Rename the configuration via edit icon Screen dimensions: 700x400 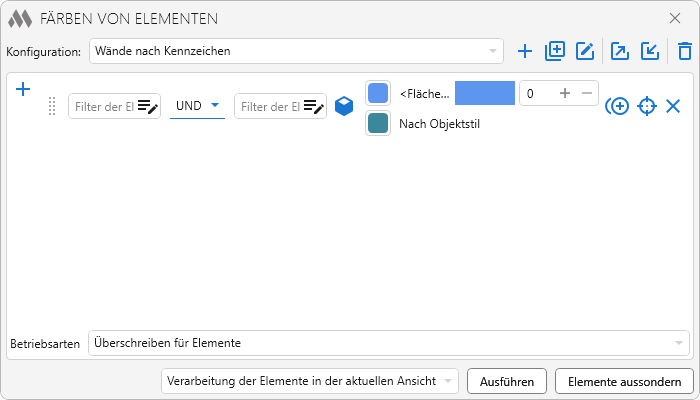pos(585,51)
